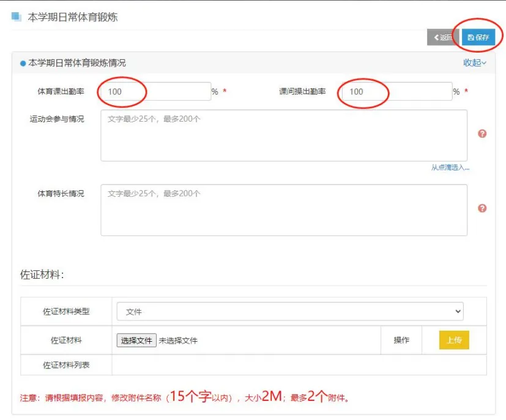This screenshot has width=506, height=420.
Task: Go back using the 返回 button
Action: (x=442, y=37)
